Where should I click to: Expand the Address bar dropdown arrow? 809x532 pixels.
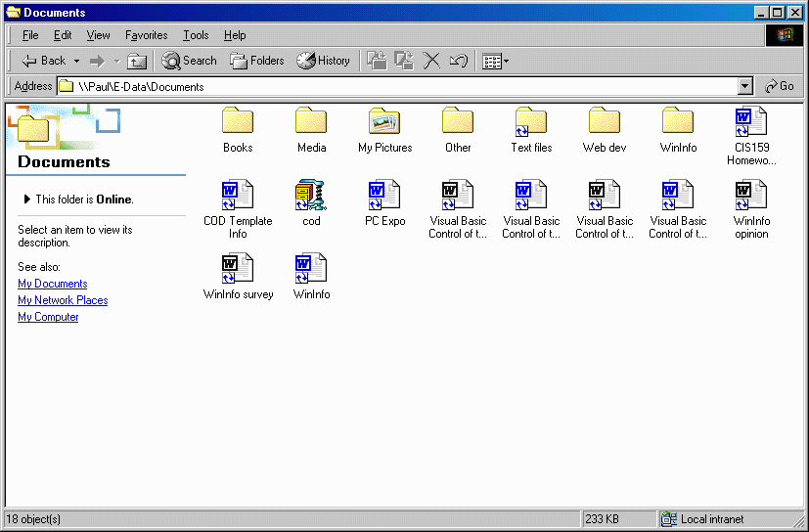(745, 86)
